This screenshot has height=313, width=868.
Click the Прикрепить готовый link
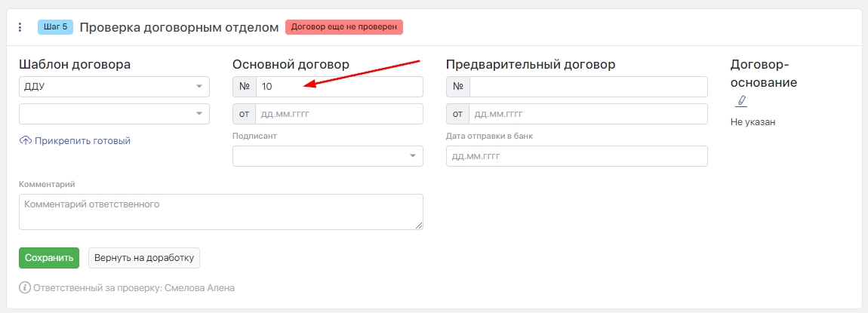(82, 140)
